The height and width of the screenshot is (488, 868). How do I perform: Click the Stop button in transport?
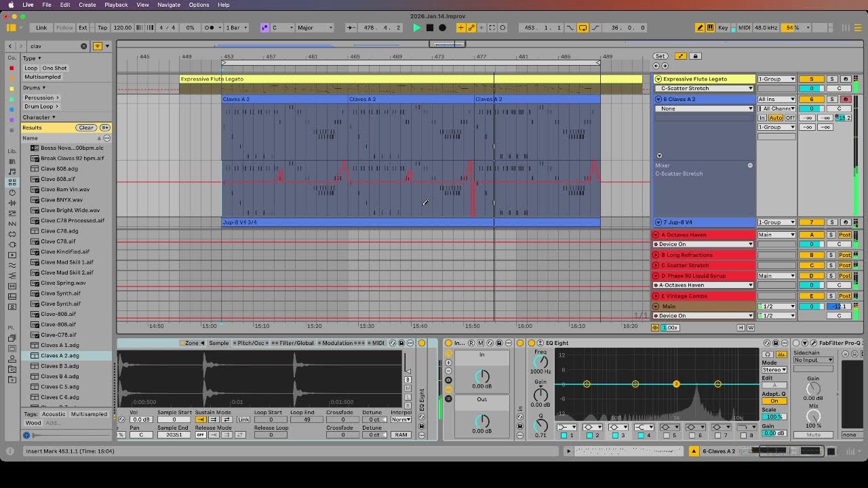429,28
